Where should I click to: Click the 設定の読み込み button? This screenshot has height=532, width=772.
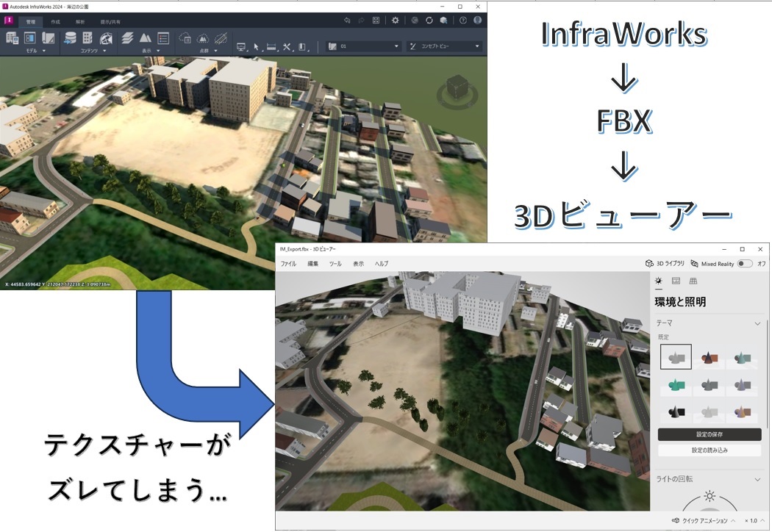[x=710, y=450]
